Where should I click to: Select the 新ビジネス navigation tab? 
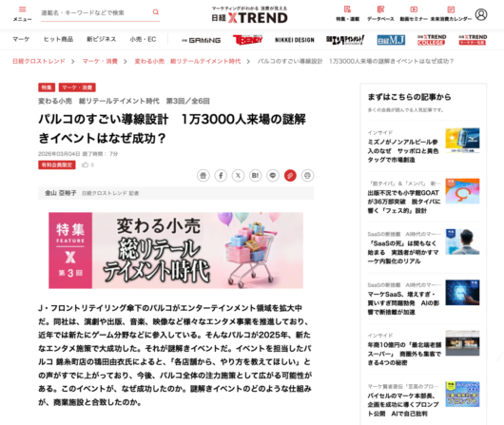coord(101,39)
